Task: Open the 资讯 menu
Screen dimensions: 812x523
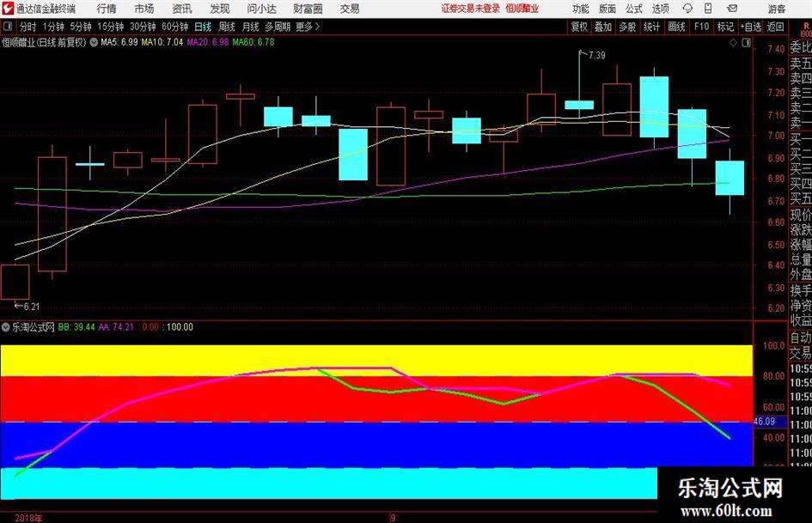Action: click(x=182, y=9)
